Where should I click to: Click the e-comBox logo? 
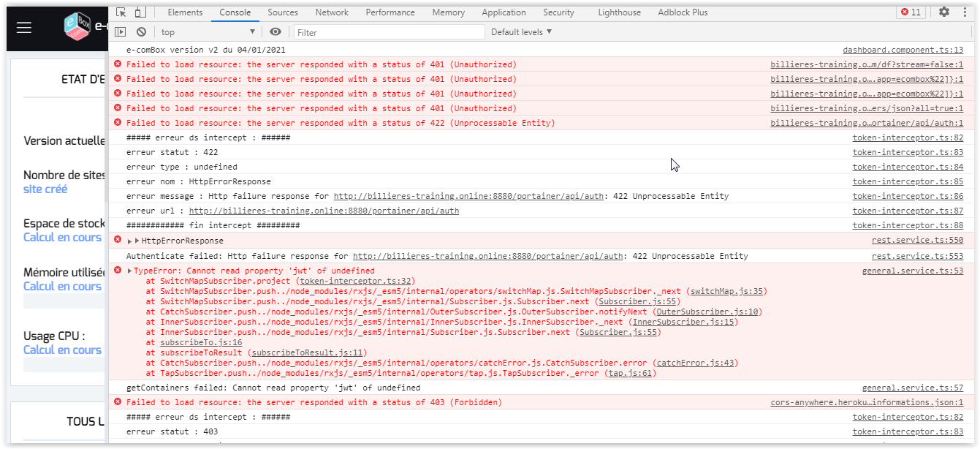click(77, 27)
